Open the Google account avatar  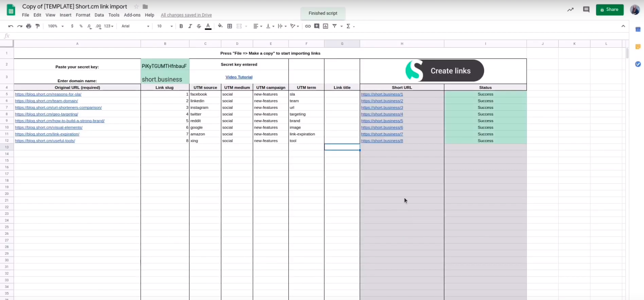635,10
